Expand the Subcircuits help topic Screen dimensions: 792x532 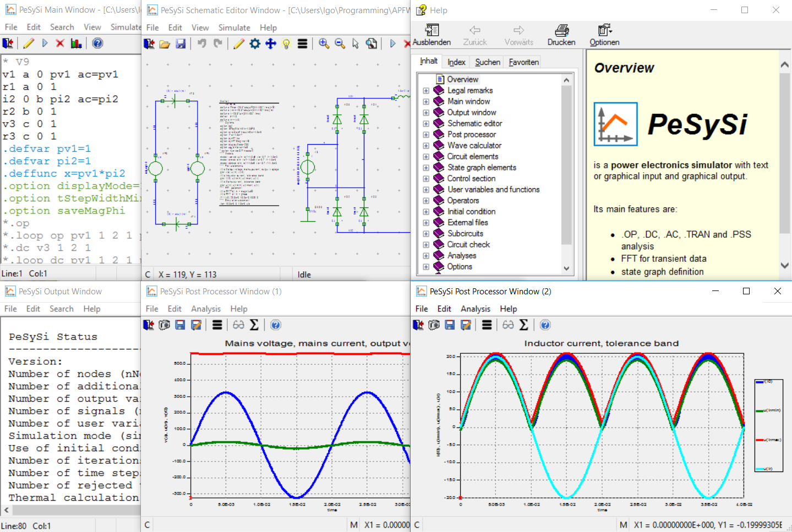pos(426,234)
